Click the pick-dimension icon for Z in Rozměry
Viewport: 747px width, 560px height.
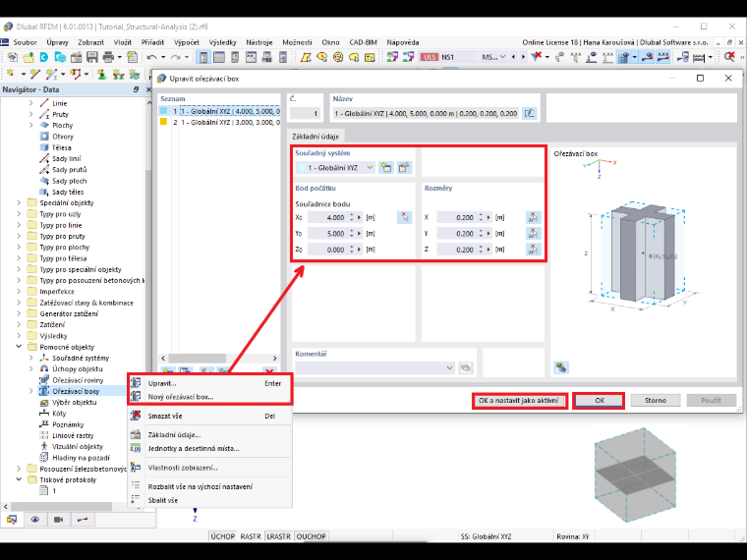(533, 249)
